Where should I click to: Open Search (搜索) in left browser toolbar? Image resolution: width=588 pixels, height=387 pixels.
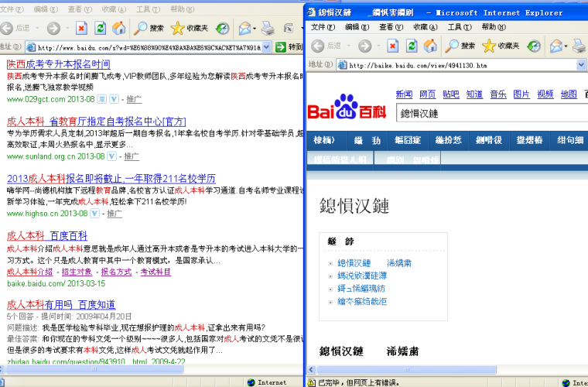149,28
